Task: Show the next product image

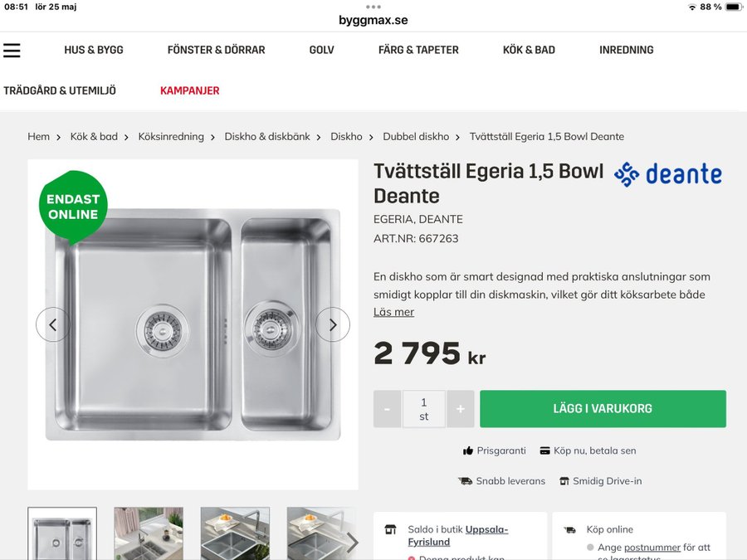Action: click(x=333, y=324)
